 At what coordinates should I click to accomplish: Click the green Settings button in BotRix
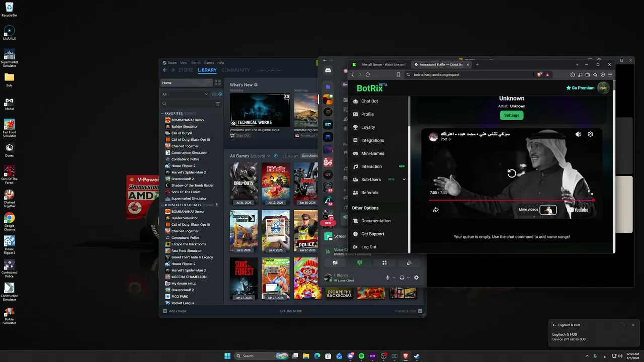512,115
